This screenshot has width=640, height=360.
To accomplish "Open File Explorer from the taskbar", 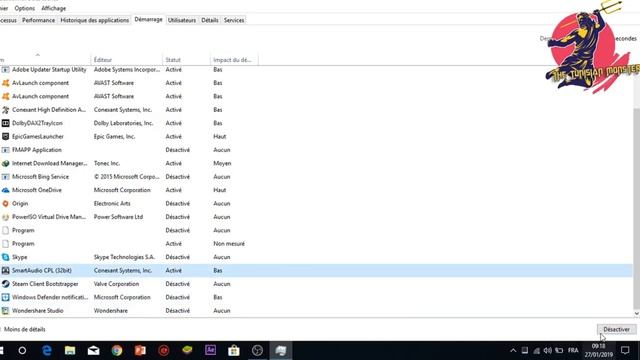I will [x=70, y=351].
